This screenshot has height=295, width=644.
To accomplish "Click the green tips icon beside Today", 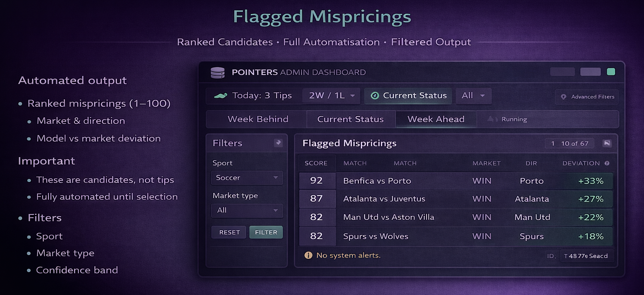I will [x=221, y=96].
